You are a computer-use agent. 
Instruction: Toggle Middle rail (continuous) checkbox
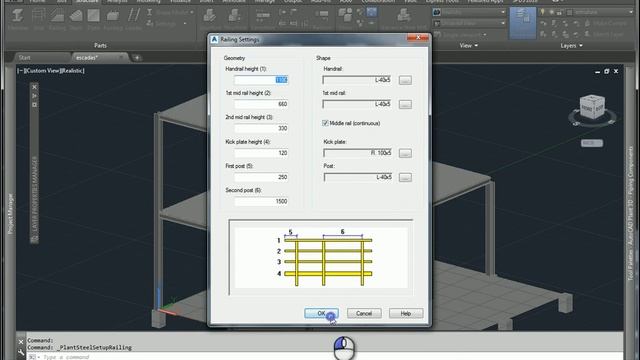point(325,123)
